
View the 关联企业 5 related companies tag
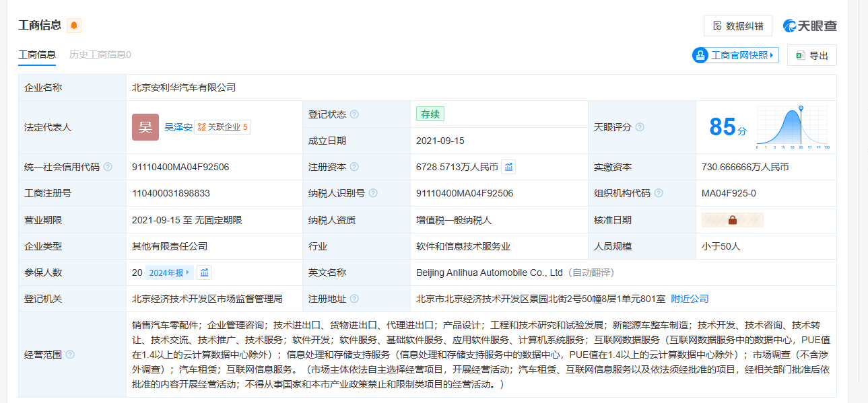223,127
